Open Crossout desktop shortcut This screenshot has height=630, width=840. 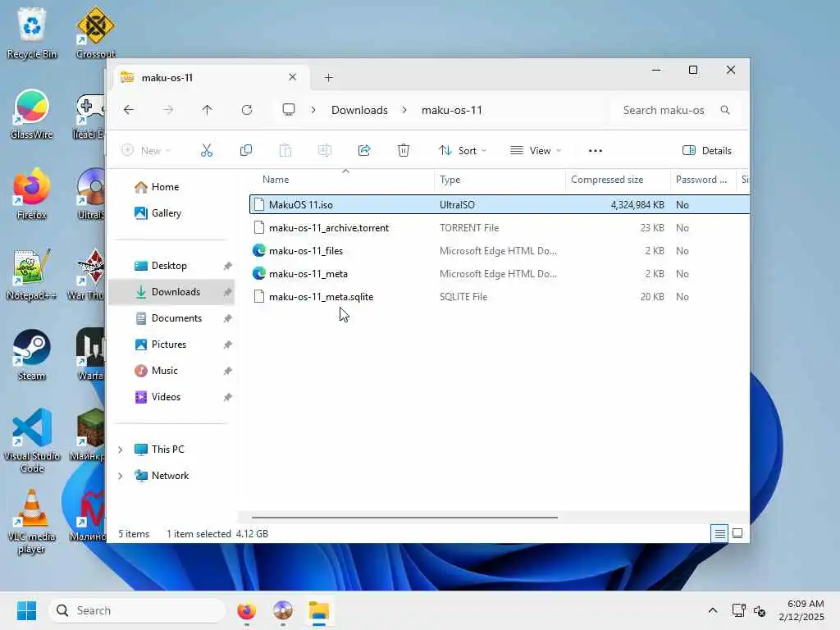pos(95,33)
